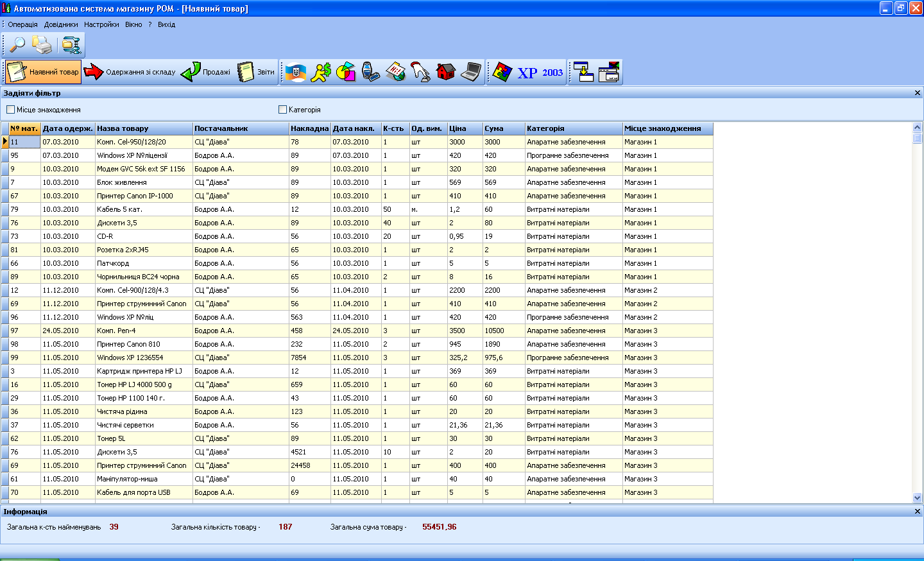Sort by № мат. column header
Viewport: 924px width, 561px height.
point(24,128)
